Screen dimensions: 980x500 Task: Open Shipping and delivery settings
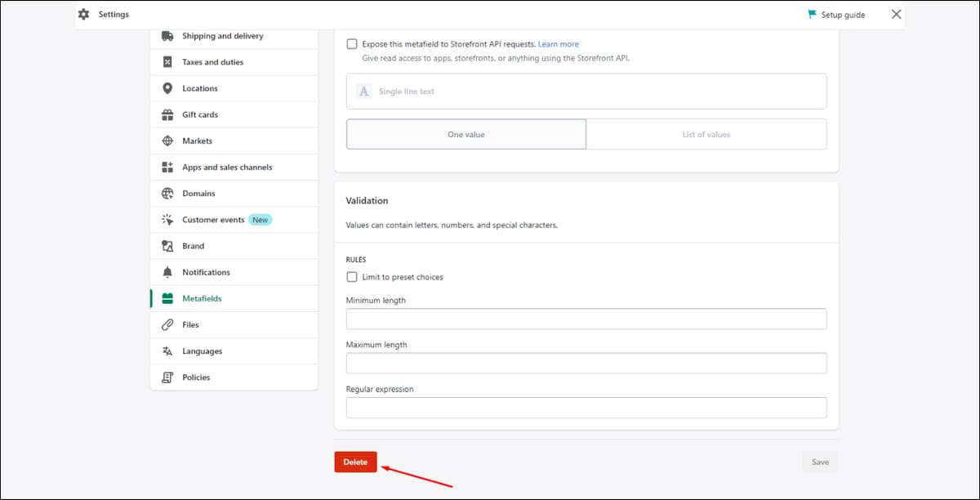point(234,36)
